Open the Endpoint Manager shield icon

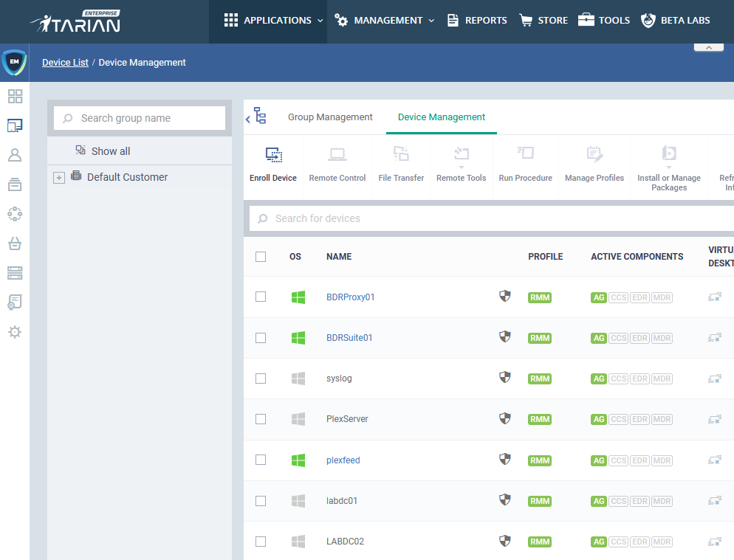14,62
